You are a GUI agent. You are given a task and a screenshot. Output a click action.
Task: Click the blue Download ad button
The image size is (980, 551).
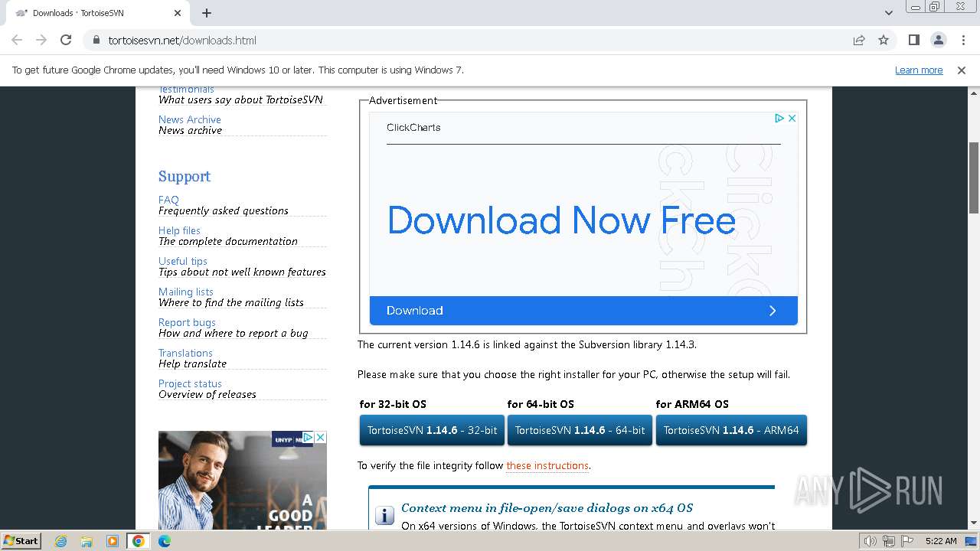583,311
